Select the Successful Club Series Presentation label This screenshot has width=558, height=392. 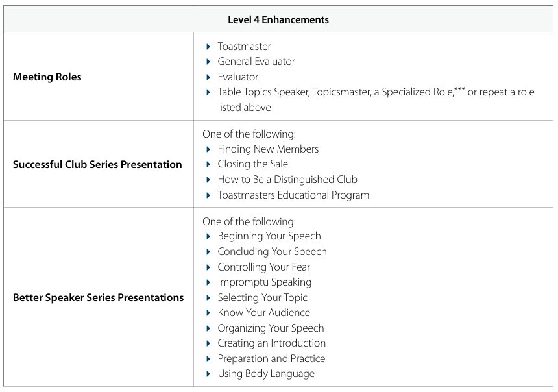(x=97, y=165)
